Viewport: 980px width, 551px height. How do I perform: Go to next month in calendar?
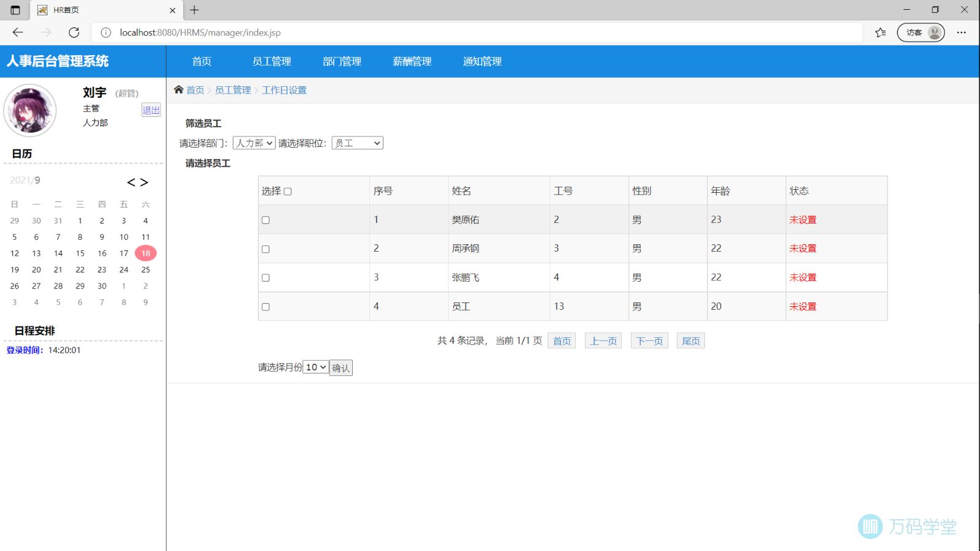(145, 182)
